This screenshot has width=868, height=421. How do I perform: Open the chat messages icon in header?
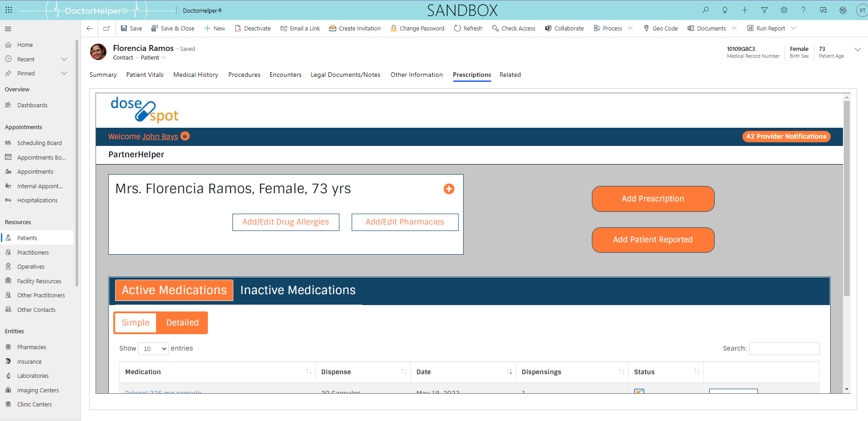[x=823, y=10]
